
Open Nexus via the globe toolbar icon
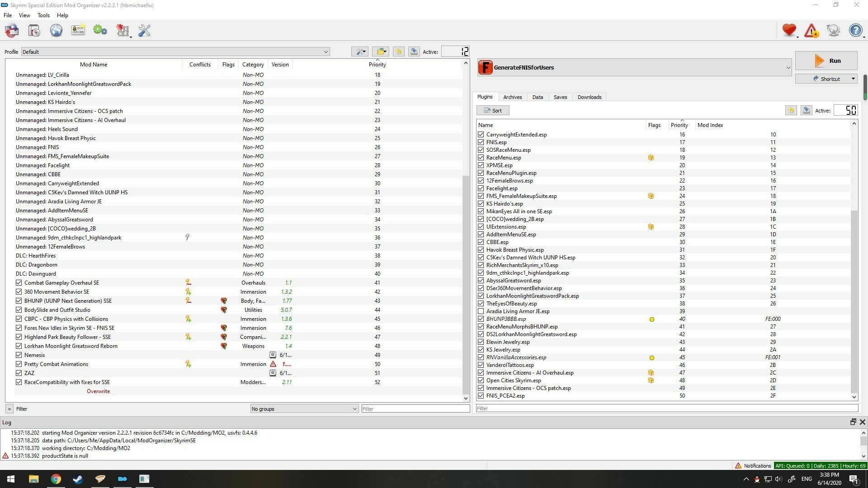[x=56, y=30]
